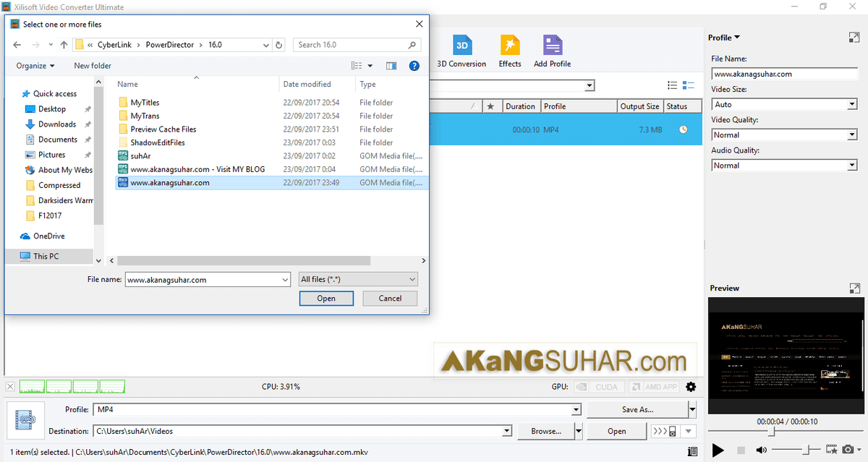
Task: Enable CUDA GPU acceleration
Action: (599, 387)
